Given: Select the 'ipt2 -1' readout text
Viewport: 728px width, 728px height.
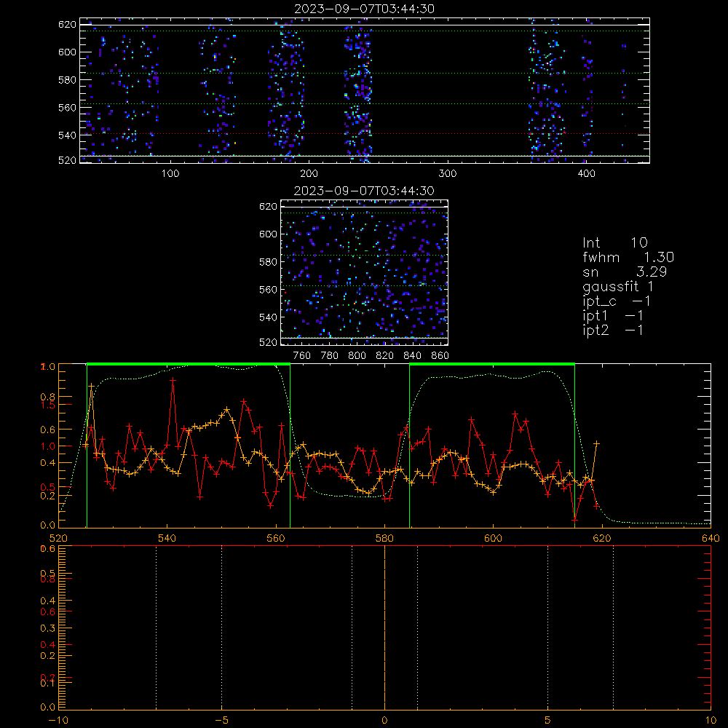Looking at the screenshot, I should [x=613, y=331].
